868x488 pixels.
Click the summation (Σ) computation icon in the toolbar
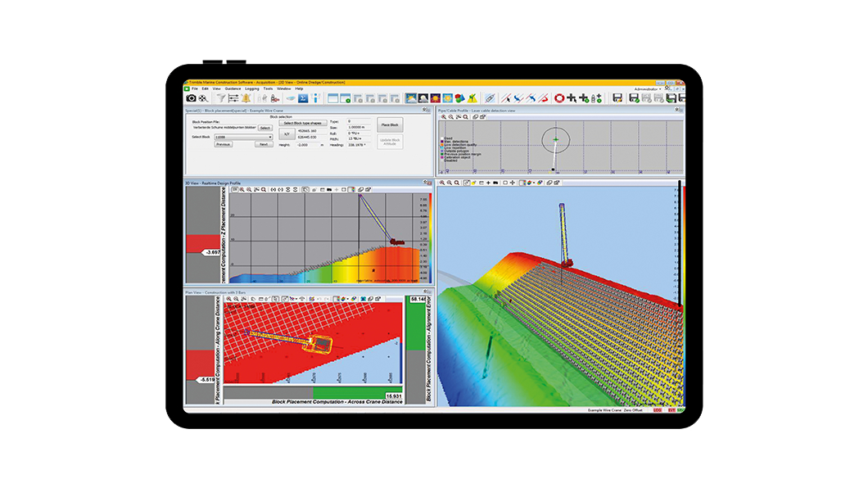303,99
